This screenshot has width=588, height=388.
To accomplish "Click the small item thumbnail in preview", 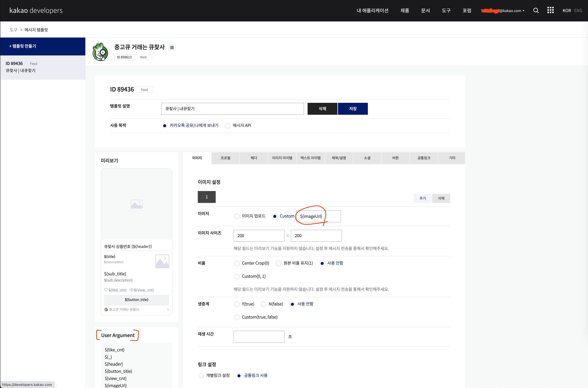I will click(x=162, y=261).
